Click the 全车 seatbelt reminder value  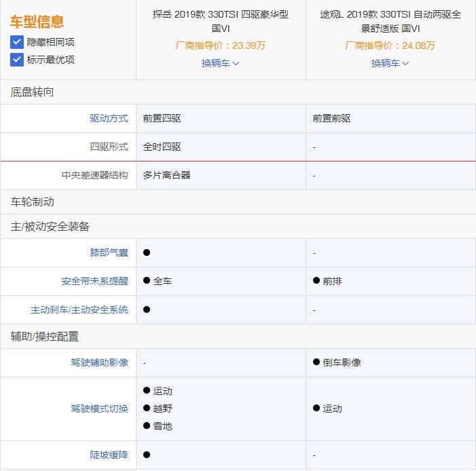pos(162,281)
